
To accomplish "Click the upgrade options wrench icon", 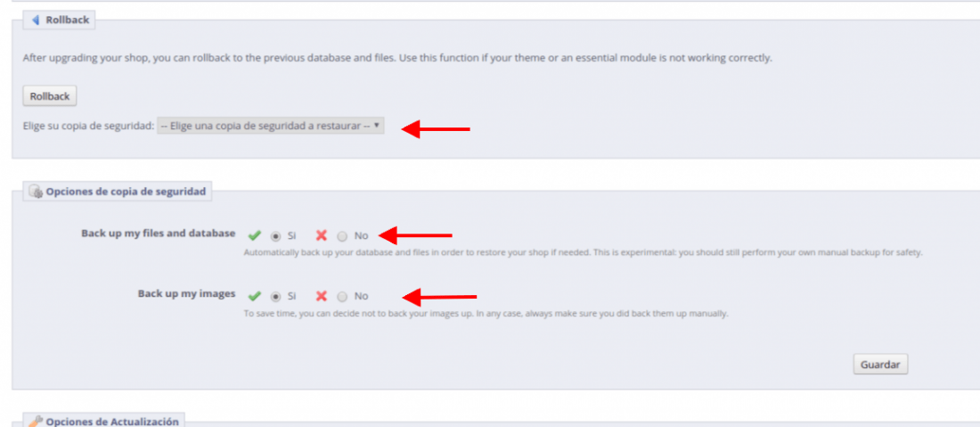I will (x=36, y=421).
